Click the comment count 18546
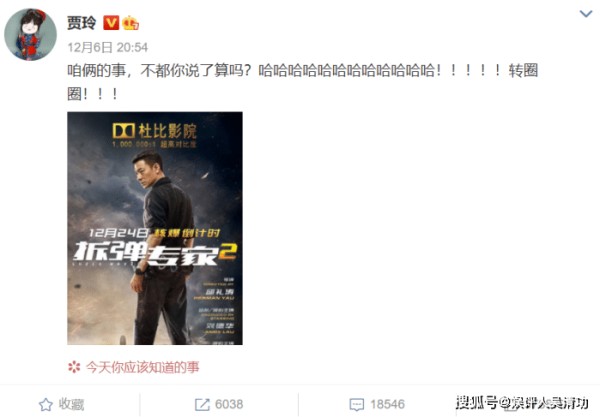Viewport: 600px width, 417px height. click(387, 404)
